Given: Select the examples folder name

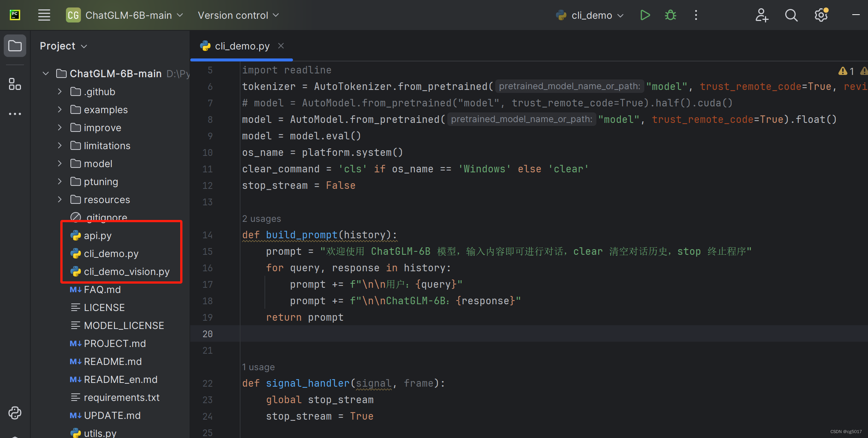Looking at the screenshot, I should point(106,110).
